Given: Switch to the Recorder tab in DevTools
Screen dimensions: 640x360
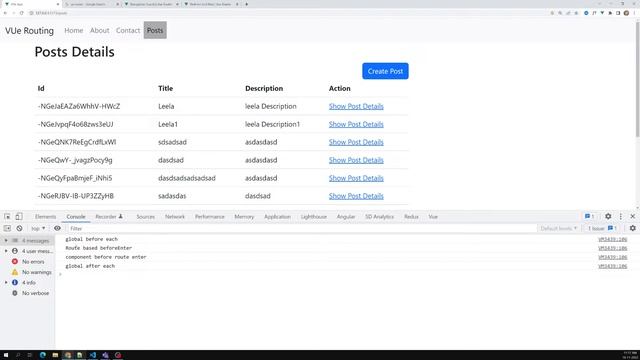Looking at the screenshot, I should [x=109, y=216].
